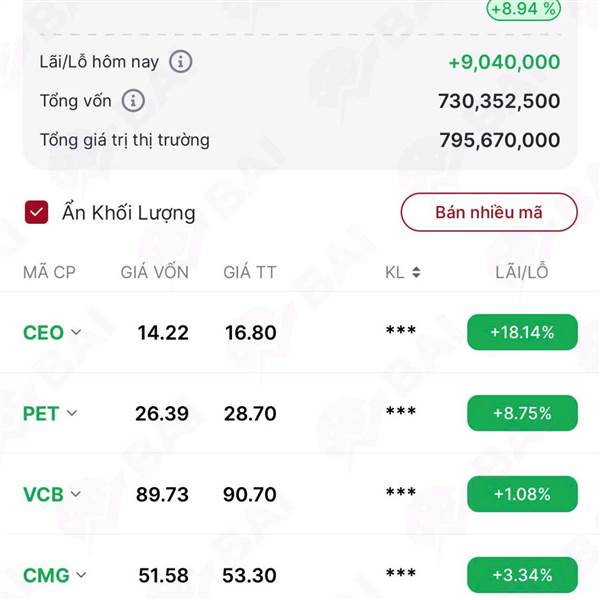The width and height of the screenshot is (600, 600).
Task: Uncheck the Ẩn Khối Lượng checkbox
Action: pos(36,212)
